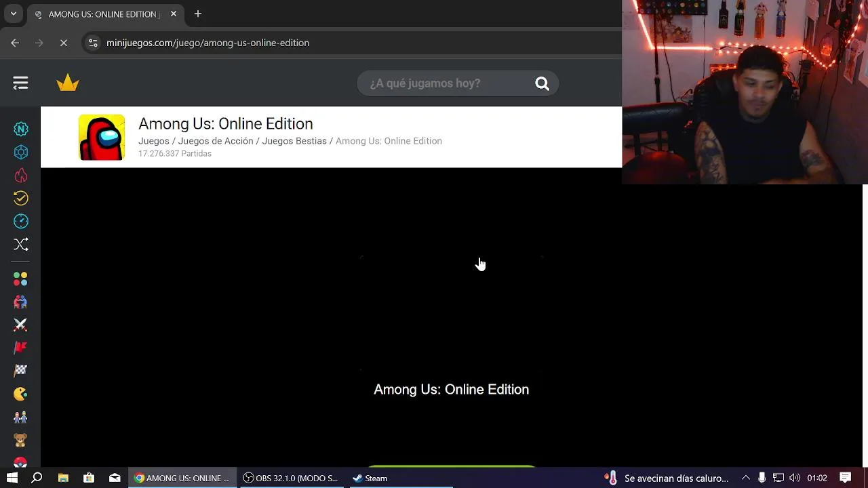The height and width of the screenshot is (488, 868).
Task: Open the Pac-Man arcade category icon
Action: tap(20, 394)
